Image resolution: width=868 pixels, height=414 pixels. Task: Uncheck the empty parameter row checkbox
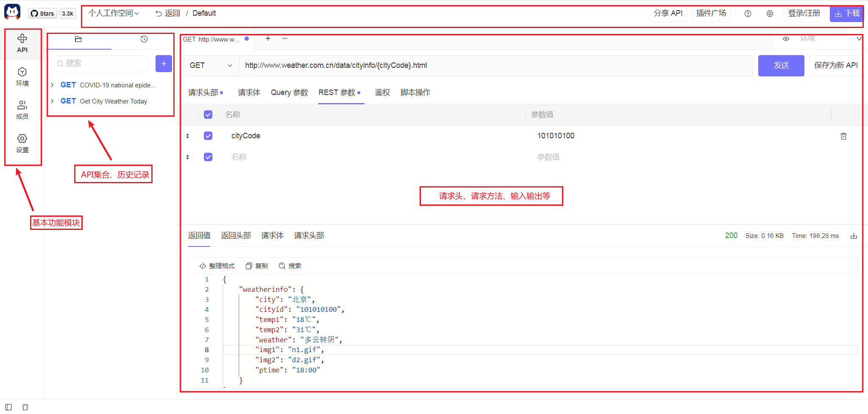tap(208, 157)
